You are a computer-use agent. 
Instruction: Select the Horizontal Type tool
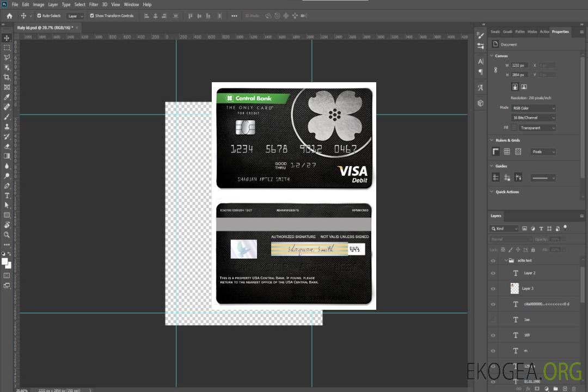click(7, 195)
